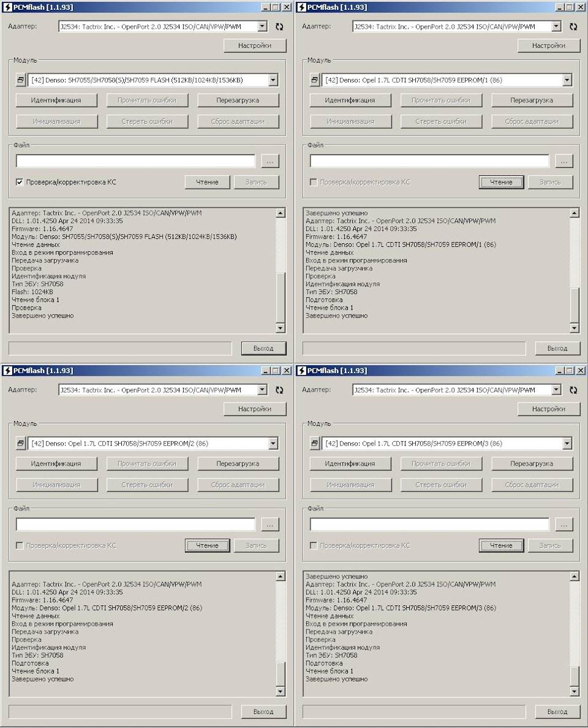Screen dimensions: 588x728
Task: Click the module chip icon beside EEPROM/1 dropdown
Action: pos(314,80)
